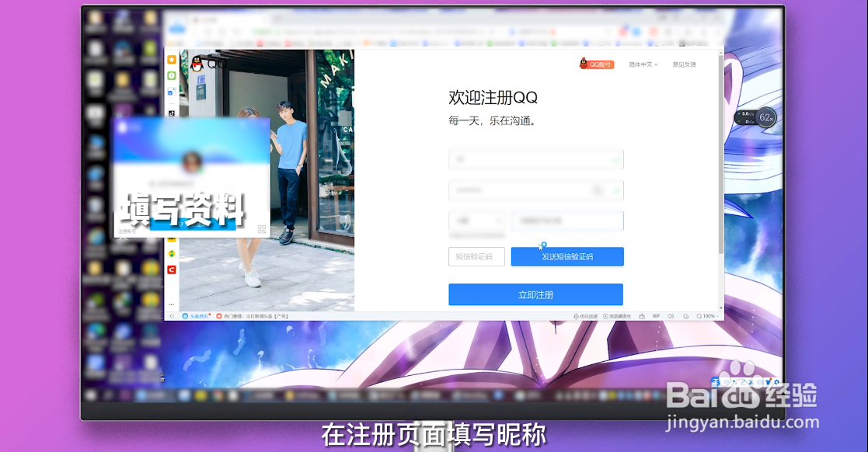
Task: Open the 意见反馈 feedback link
Action: 684,64
